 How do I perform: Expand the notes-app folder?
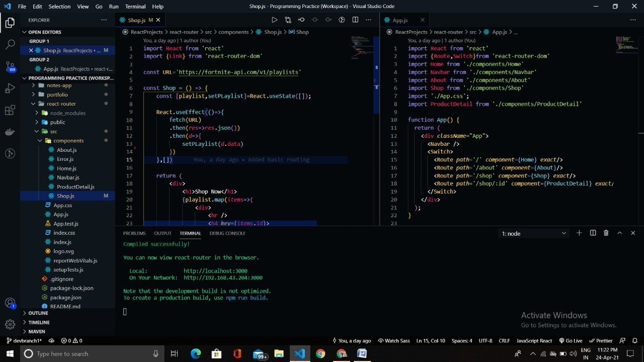click(x=68, y=85)
